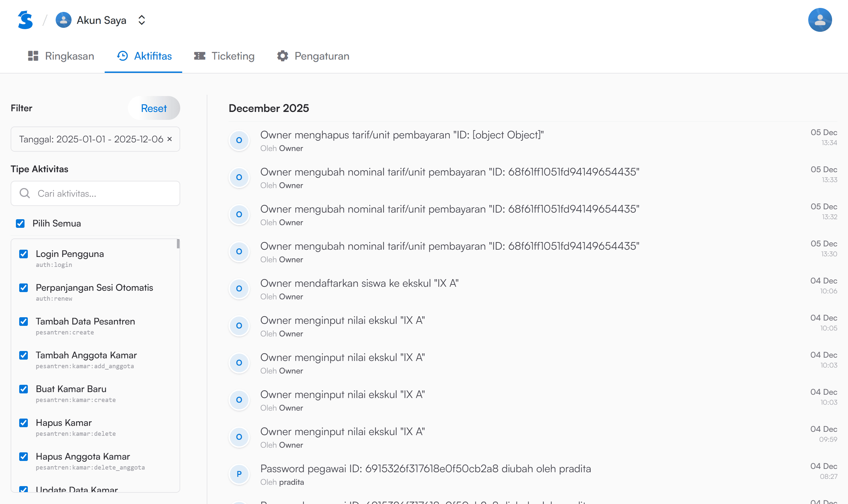The image size is (848, 504).
Task: Click the P avatar for pradita entry
Action: click(x=239, y=474)
